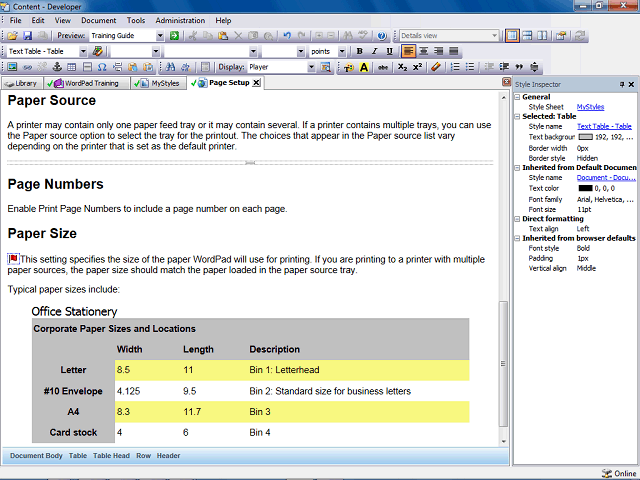The image size is (640, 480).
Task: Open the style editor icon beside style dropdown
Action: (98, 51)
